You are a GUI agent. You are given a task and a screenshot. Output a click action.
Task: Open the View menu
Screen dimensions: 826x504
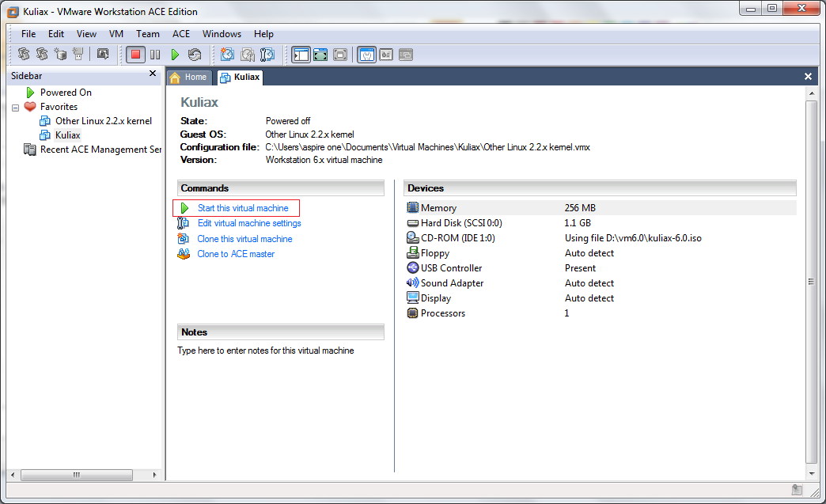[x=86, y=34]
